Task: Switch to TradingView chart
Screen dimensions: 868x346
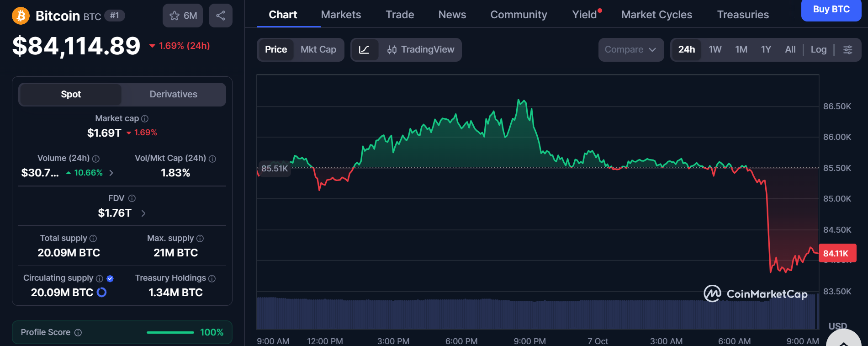Action: click(421, 50)
